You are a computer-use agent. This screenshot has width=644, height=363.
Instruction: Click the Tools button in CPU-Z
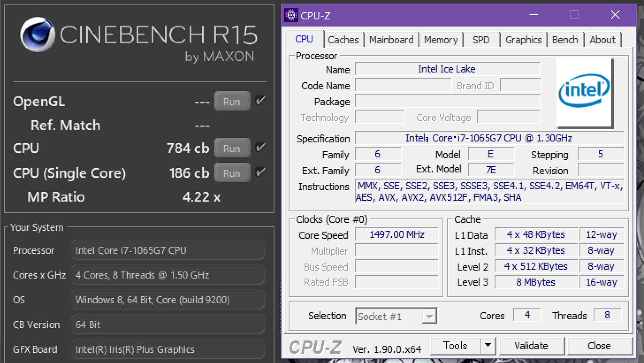click(455, 346)
